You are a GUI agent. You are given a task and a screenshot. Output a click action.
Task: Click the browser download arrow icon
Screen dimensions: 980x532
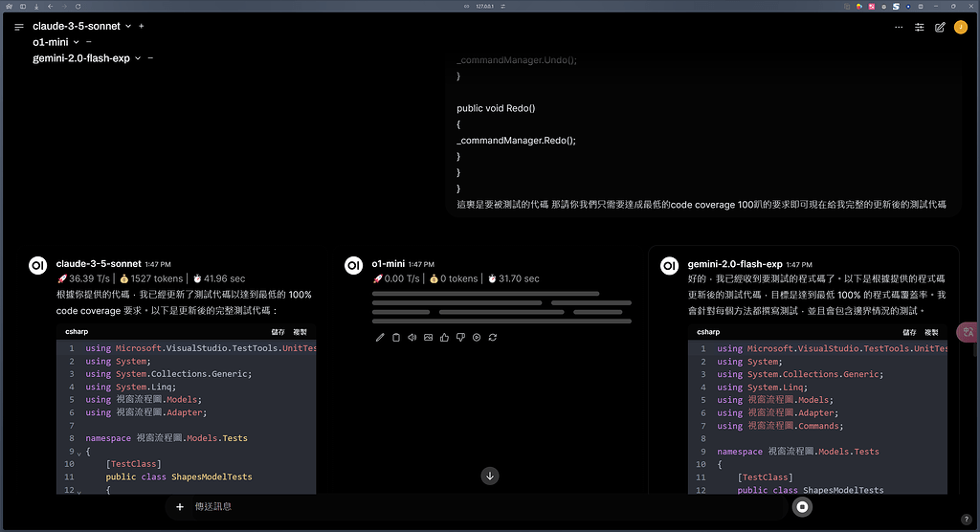tap(36, 7)
